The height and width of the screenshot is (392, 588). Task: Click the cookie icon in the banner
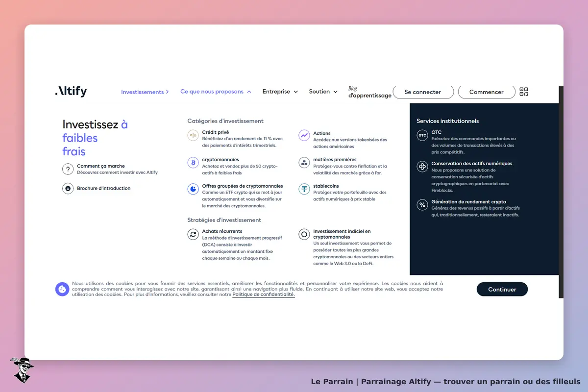62,289
